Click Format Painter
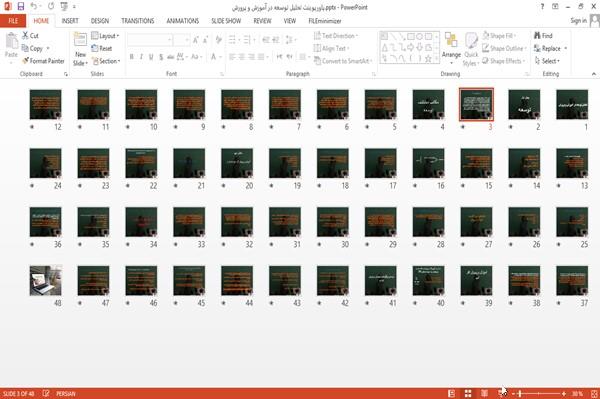600x399 pixels. 43,61
